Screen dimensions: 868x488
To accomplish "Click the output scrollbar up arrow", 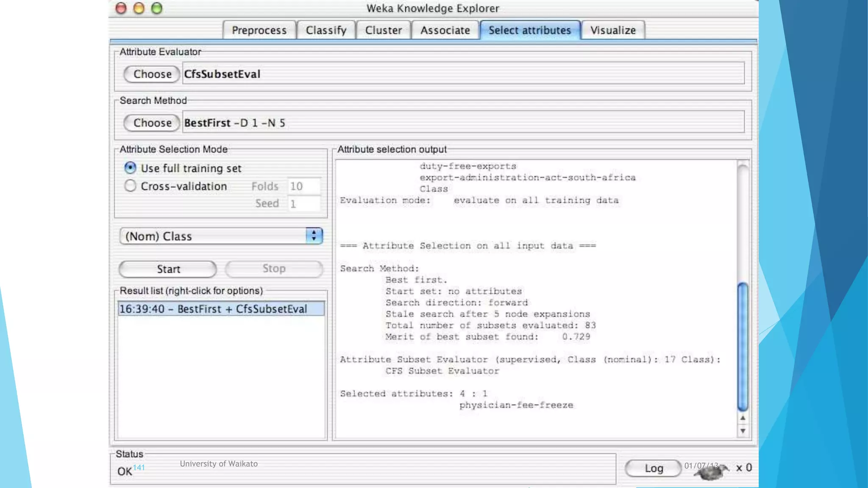I will [x=743, y=418].
